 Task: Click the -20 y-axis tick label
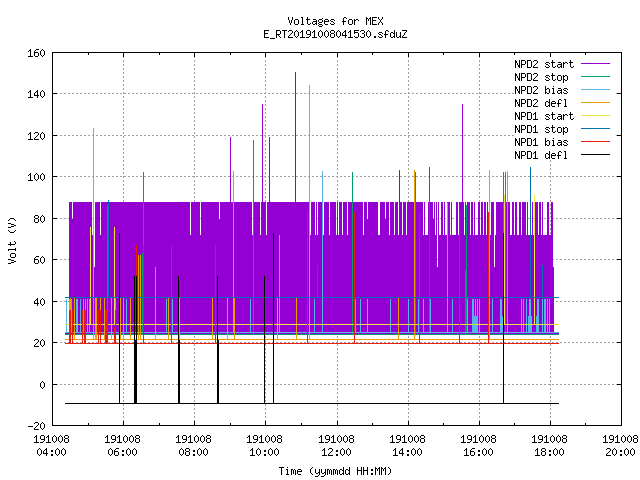point(36,426)
